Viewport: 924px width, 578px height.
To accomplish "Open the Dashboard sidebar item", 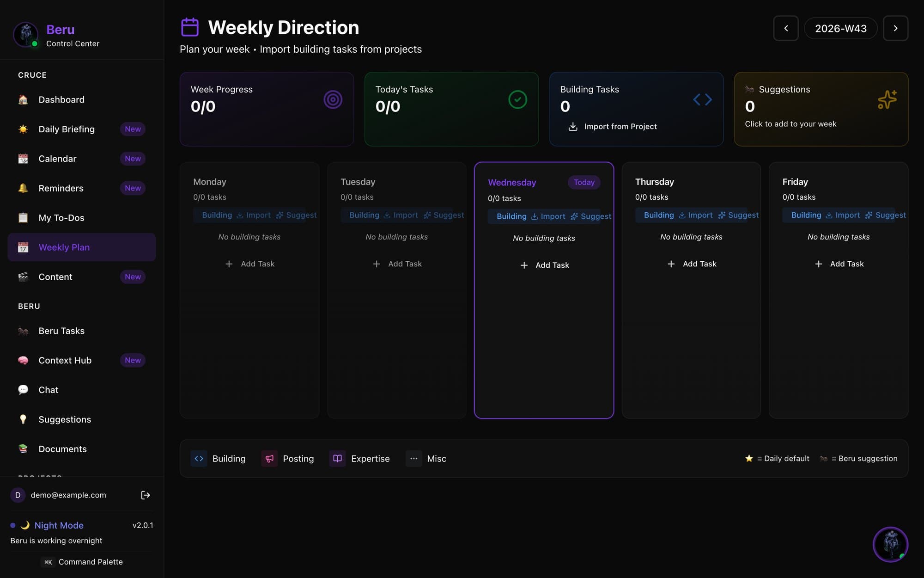I will (x=82, y=99).
